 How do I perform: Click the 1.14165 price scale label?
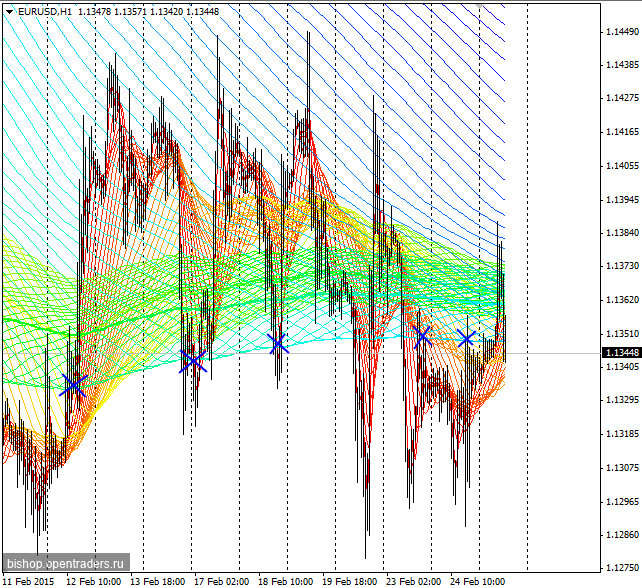pos(622,132)
